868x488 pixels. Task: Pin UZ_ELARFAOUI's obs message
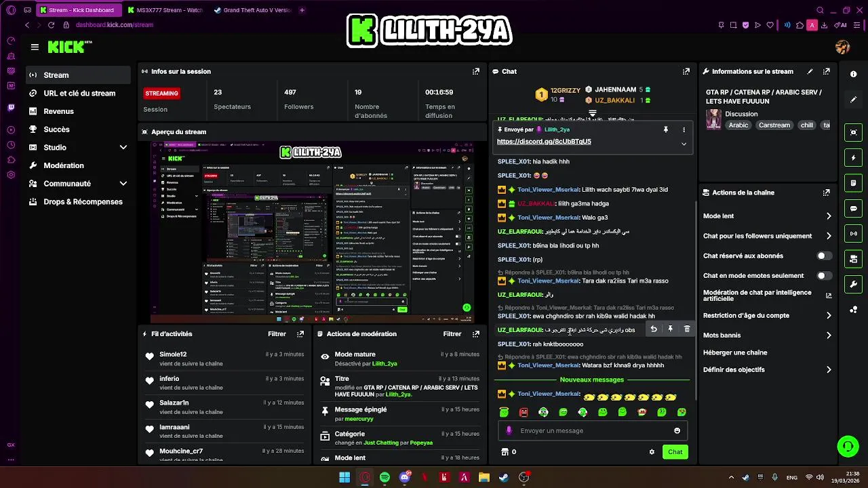point(670,329)
